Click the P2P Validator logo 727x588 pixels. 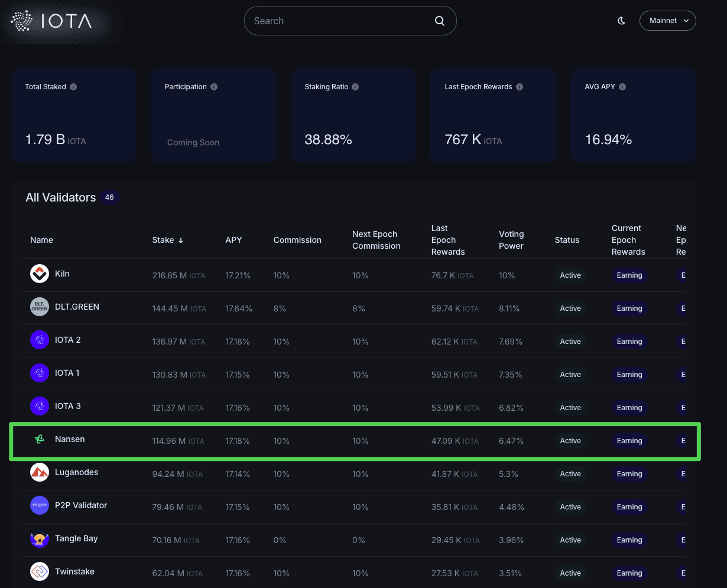(x=40, y=506)
